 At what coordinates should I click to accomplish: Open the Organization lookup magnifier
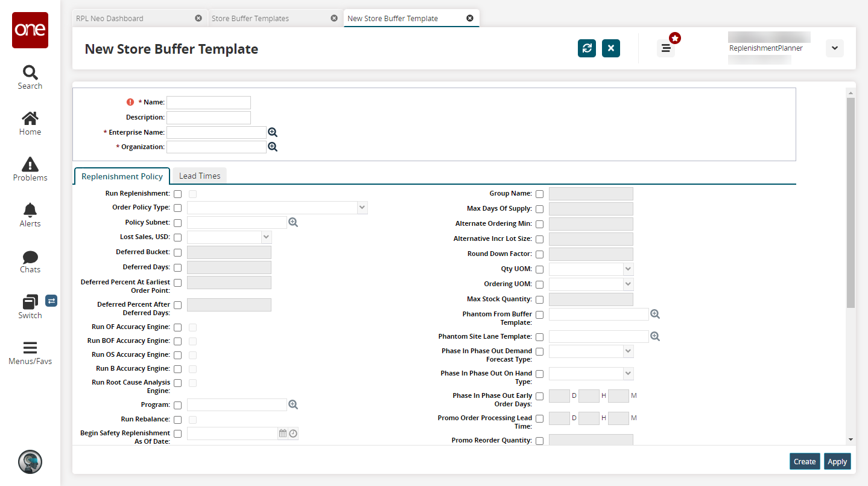(x=273, y=147)
